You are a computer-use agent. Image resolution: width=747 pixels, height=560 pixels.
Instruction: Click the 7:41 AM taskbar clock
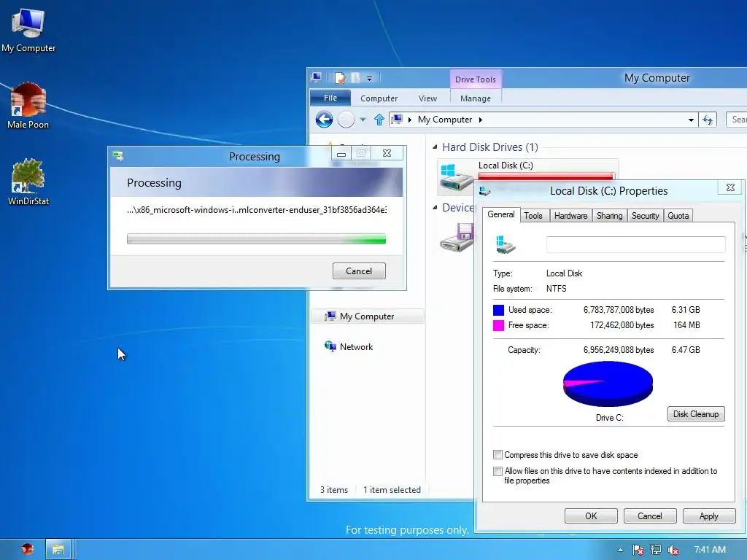point(710,550)
